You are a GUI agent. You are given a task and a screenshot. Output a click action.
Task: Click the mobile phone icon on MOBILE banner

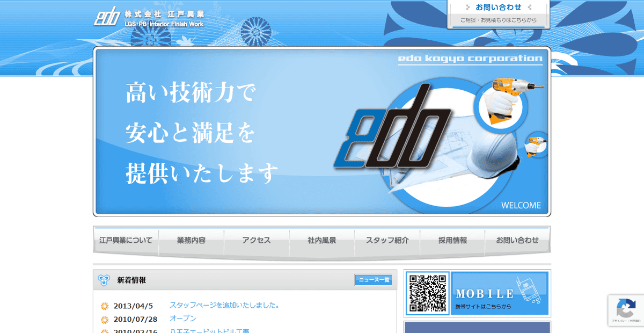tap(531, 293)
